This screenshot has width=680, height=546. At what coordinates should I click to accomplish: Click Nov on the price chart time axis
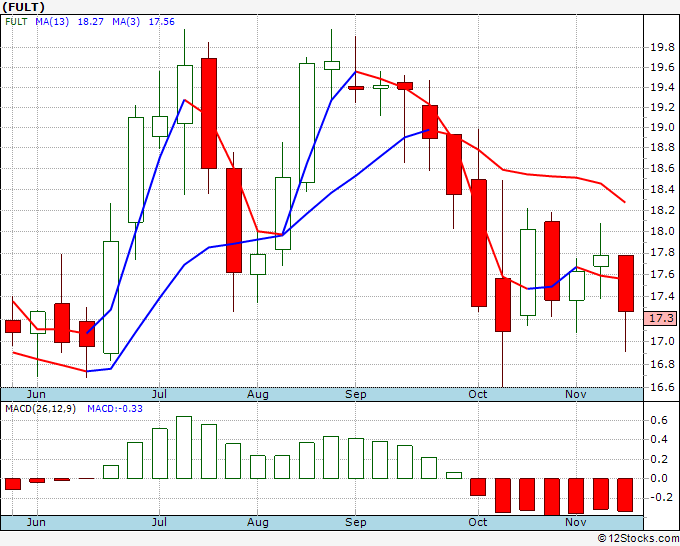point(575,394)
